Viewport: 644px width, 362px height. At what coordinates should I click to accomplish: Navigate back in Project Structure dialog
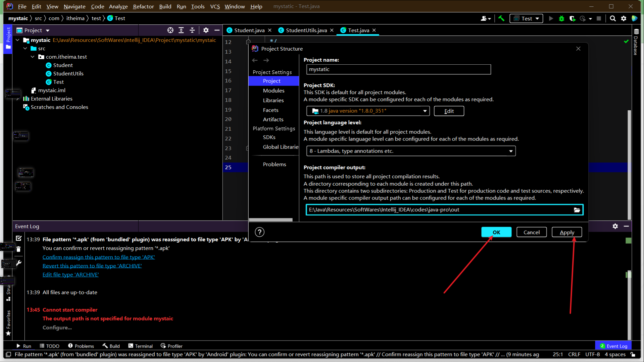pos(255,60)
